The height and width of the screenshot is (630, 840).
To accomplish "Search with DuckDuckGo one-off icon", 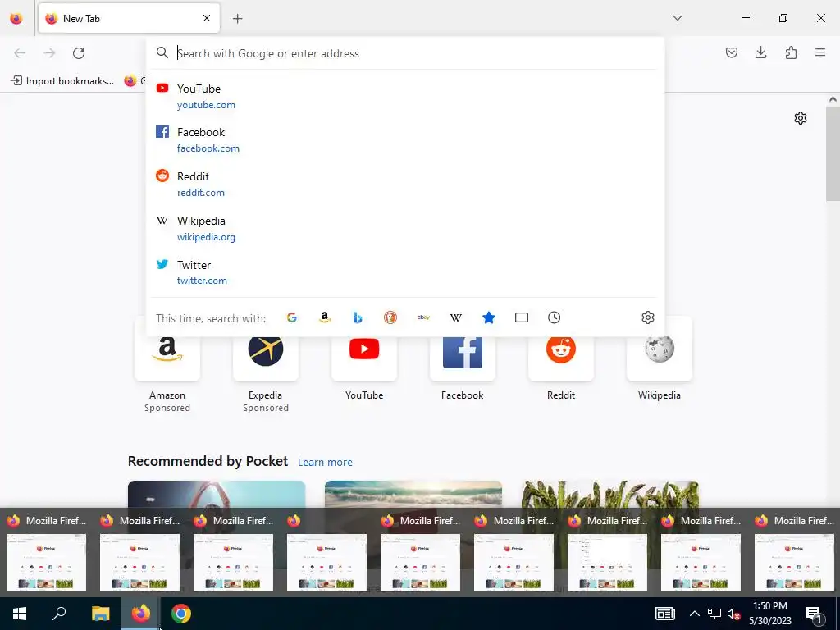I will [x=390, y=317].
